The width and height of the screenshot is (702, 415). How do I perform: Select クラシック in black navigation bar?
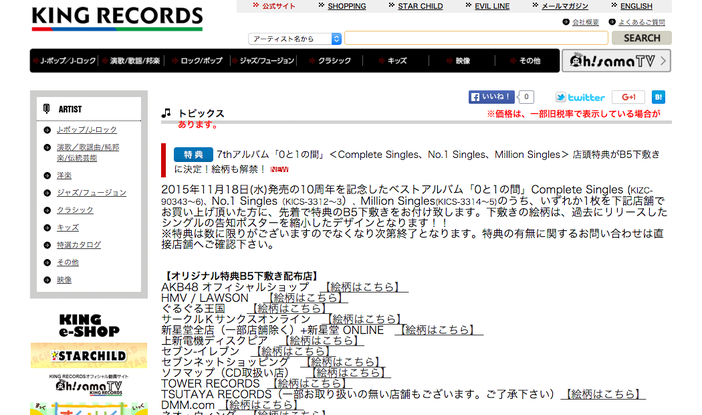(331, 61)
